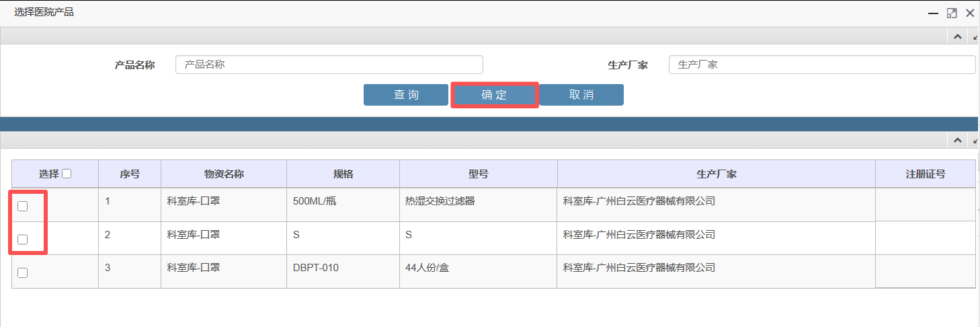Confirm selection with the 确定 button

click(x=494, y=95)
